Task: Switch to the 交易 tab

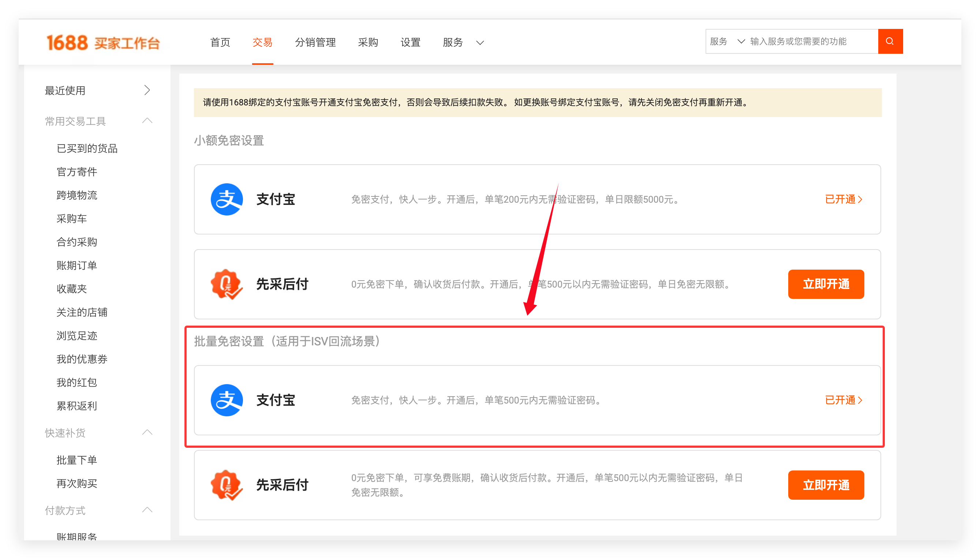Action: coord(262,42)
